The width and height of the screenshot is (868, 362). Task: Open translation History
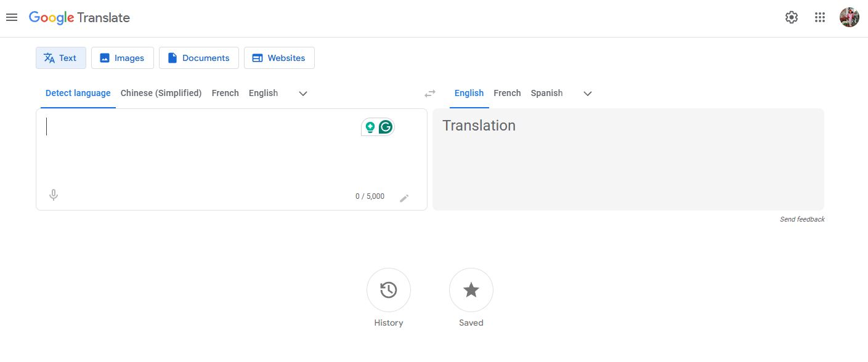click(x=388, y=290)
